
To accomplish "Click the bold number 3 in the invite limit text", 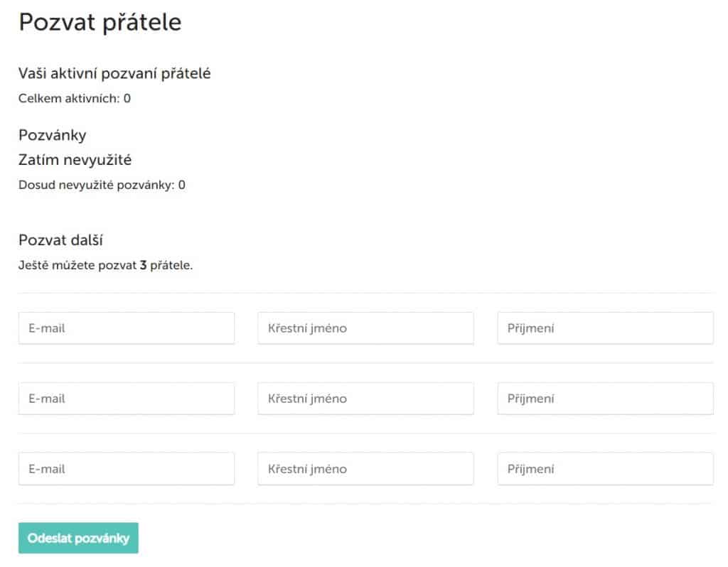I will point(144,267).
